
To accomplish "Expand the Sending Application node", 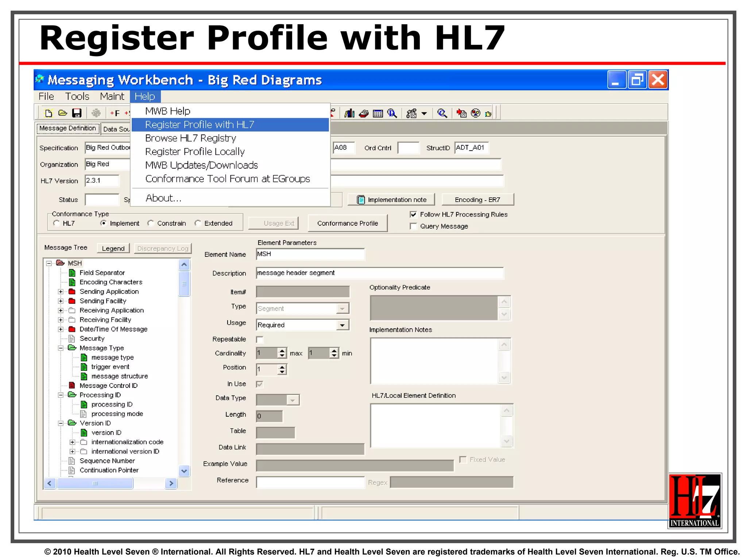I will tap(61, 292).
